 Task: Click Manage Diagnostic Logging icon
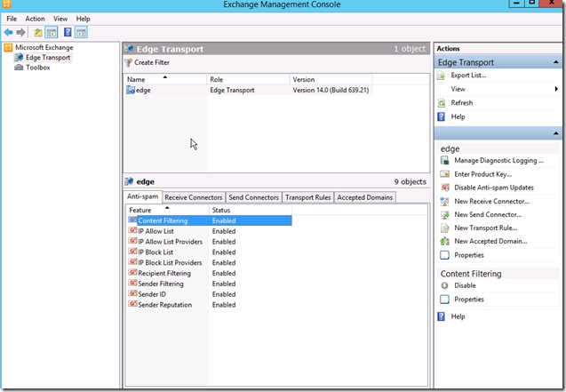444,161
